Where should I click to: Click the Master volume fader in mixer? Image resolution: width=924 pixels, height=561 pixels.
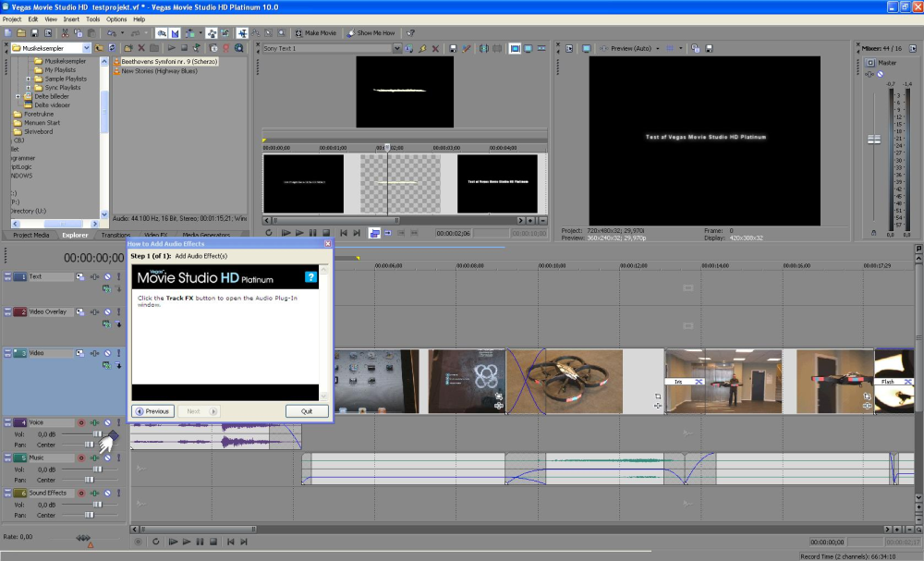872,139
